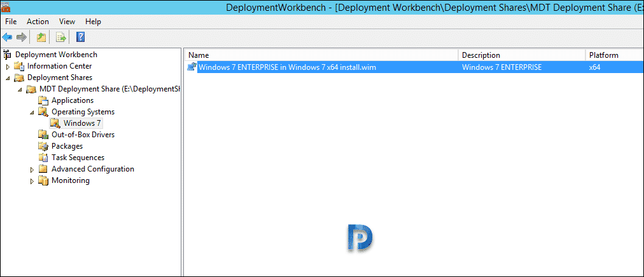
Task: Click the Up one level toolbar icon
Action: click(x=41, y=37)
